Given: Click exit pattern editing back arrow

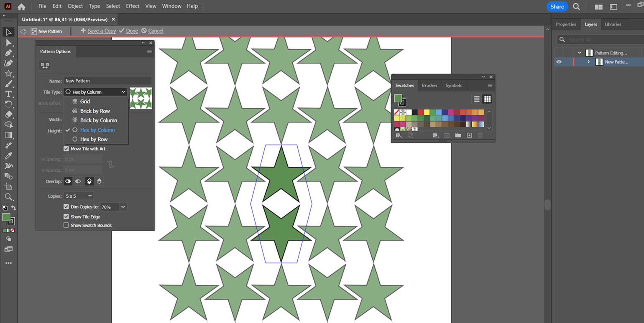Looking at the screenshot, I should pos(23,31).
